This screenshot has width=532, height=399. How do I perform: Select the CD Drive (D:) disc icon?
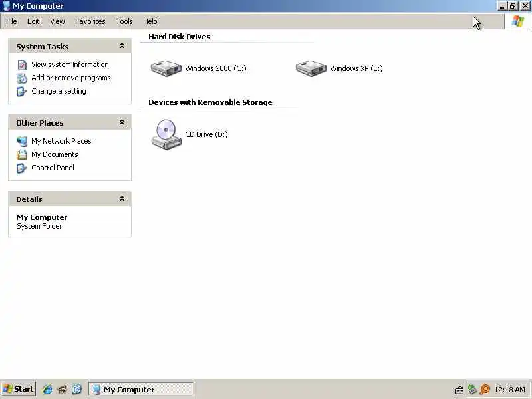tap(166, 134)
